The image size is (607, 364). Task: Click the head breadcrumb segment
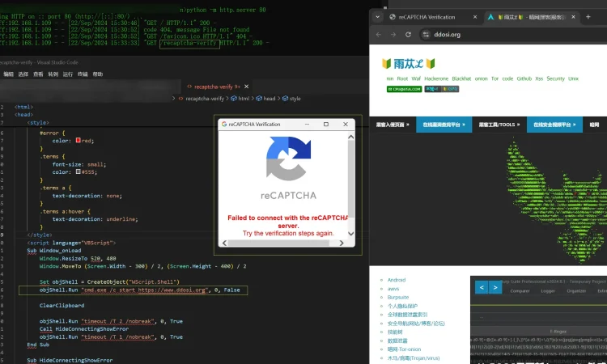(265, 99)
